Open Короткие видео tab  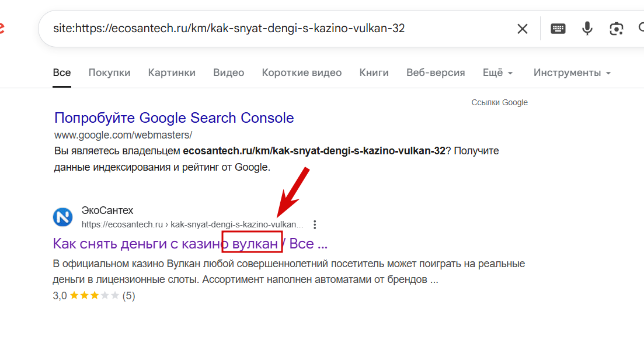pos(301,72)
